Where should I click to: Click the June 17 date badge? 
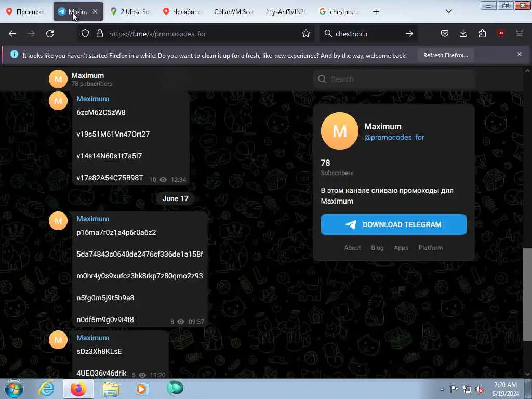point(175,198)
